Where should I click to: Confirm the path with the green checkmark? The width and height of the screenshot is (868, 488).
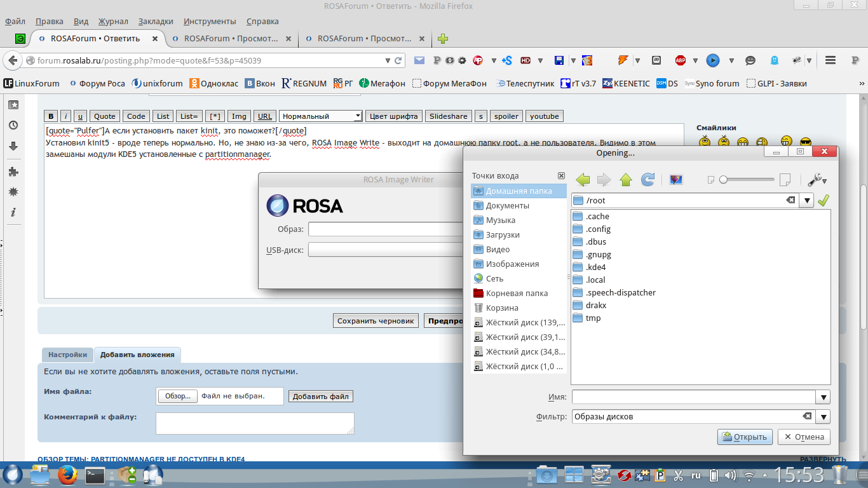point(824,201)
